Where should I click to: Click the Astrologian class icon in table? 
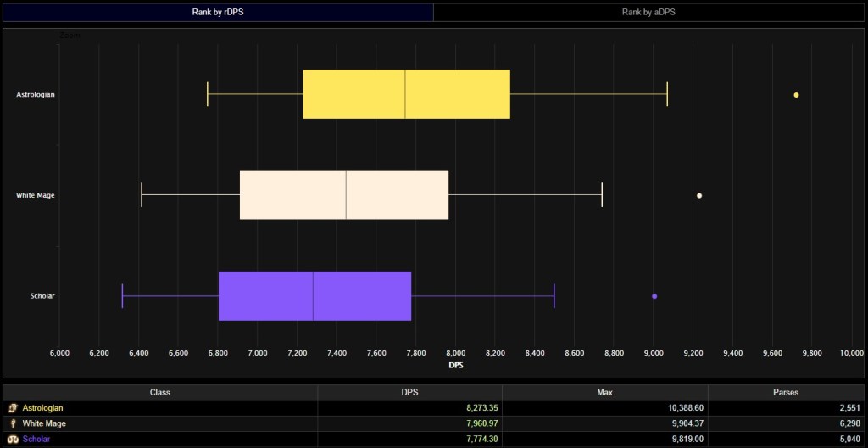[x=12, y=408]
